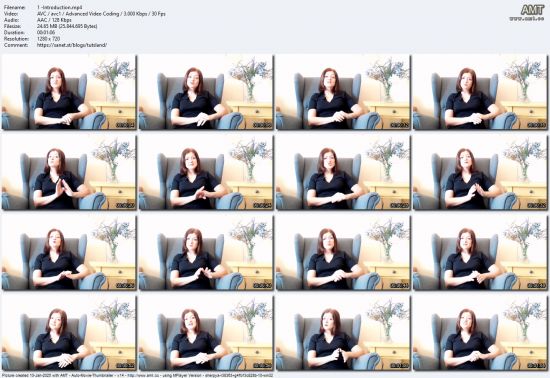
Task: Click the "Comment:" label
Action: 16,45
